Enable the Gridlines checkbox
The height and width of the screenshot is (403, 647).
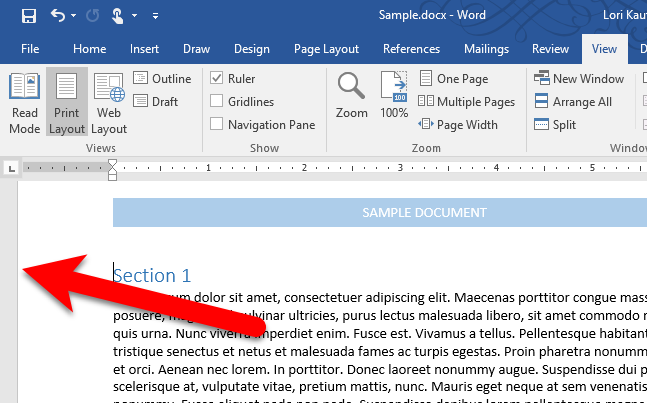pyautogui.click(x=217, y=102)
